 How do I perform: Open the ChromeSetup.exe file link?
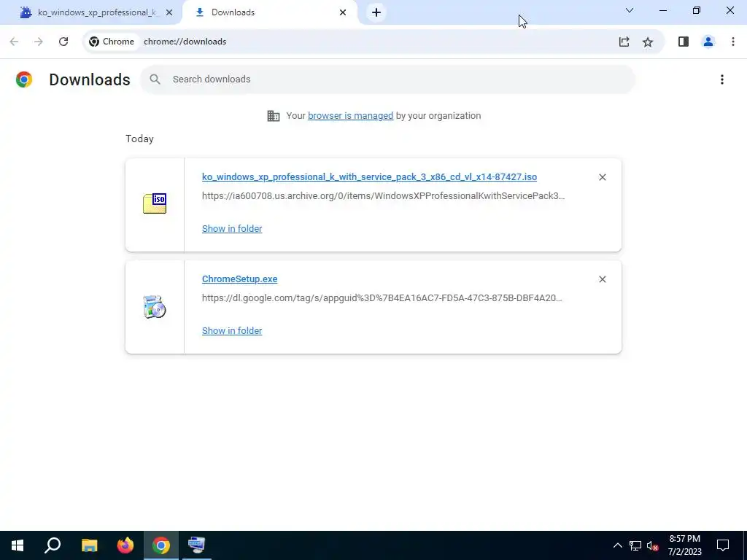(x=239, y=279)
